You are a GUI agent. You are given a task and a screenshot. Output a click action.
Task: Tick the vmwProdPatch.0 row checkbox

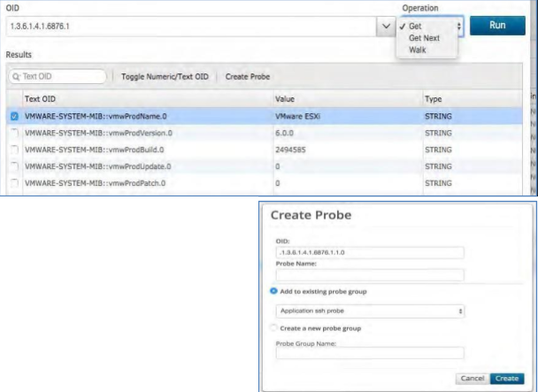(13, 183)
